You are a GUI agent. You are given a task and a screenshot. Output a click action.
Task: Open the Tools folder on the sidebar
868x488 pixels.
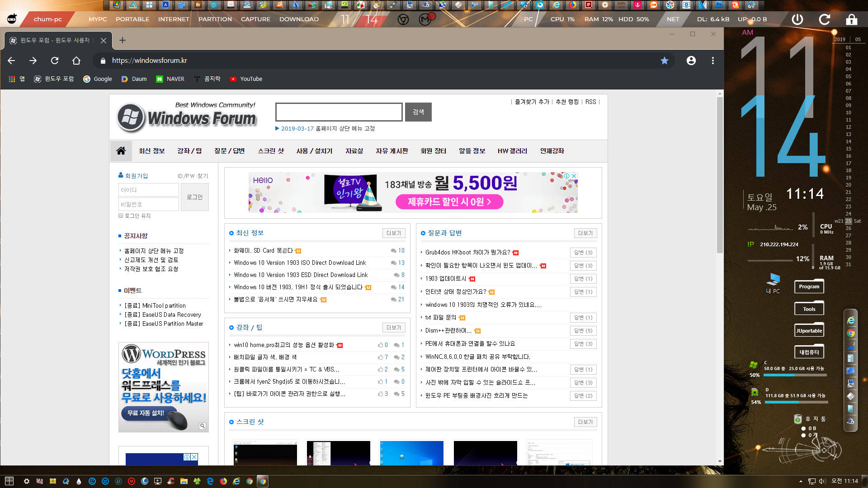[809, 309]
